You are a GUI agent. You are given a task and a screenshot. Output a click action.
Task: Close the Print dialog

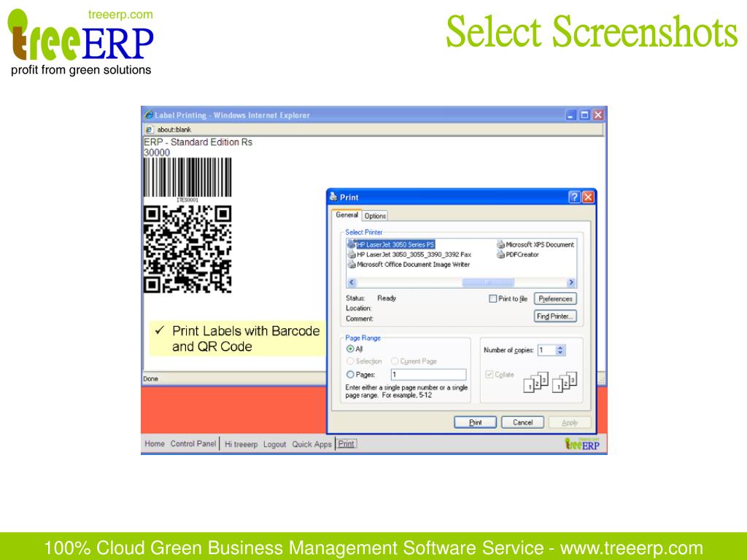[x=589, y=197]
